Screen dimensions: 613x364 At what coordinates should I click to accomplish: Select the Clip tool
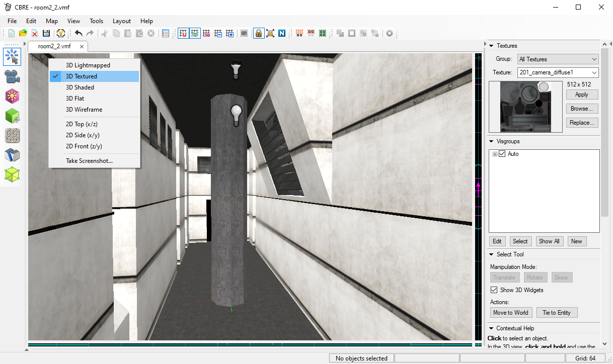(x=12, y=155)
